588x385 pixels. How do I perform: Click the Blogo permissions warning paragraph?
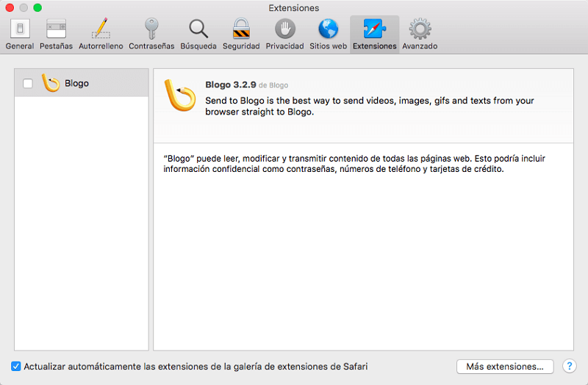coord(354,164)
